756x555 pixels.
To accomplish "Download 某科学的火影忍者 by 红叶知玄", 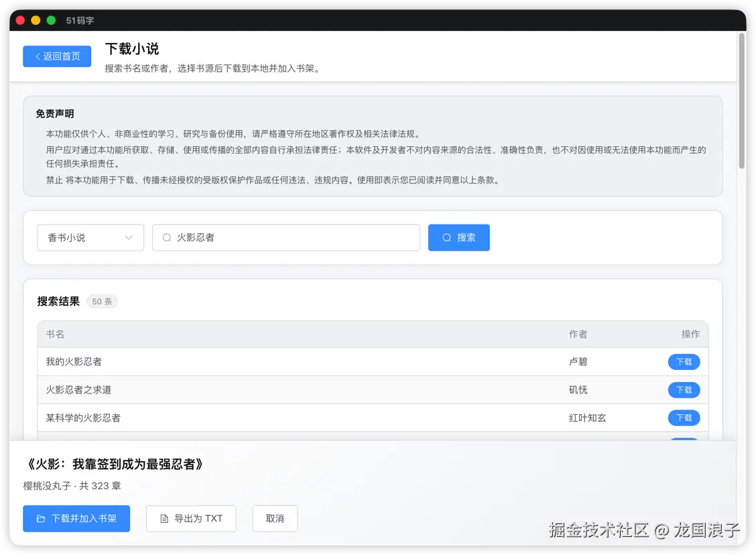I will (x=684, y=418).
